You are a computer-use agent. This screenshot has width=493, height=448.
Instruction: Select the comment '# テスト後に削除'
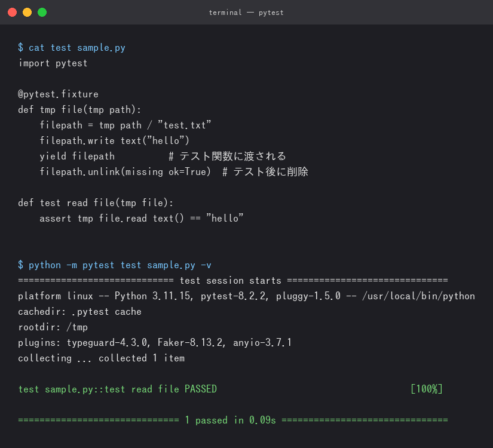tap(265, 171)
